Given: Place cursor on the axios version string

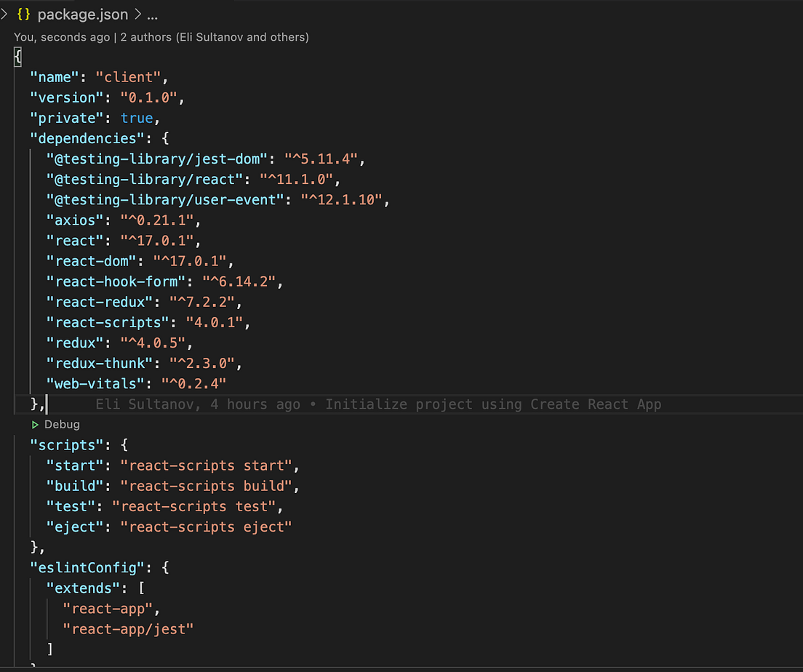Looking at the screenshot, I should 157,220.
